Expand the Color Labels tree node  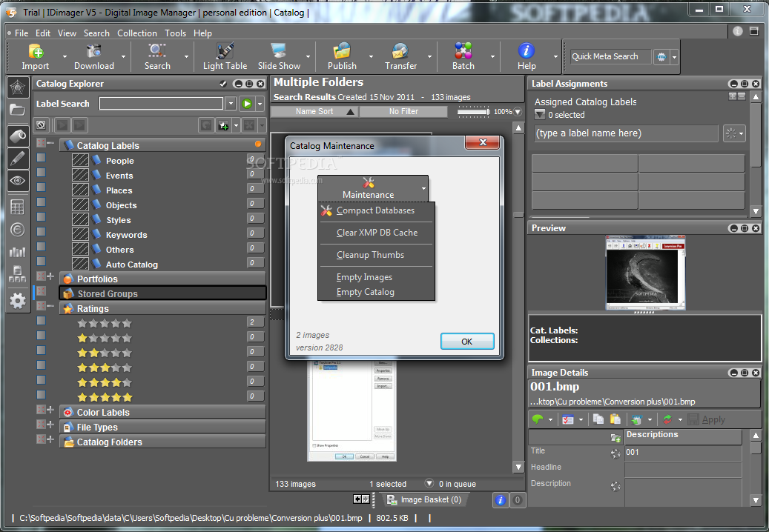tap(50, 410)
